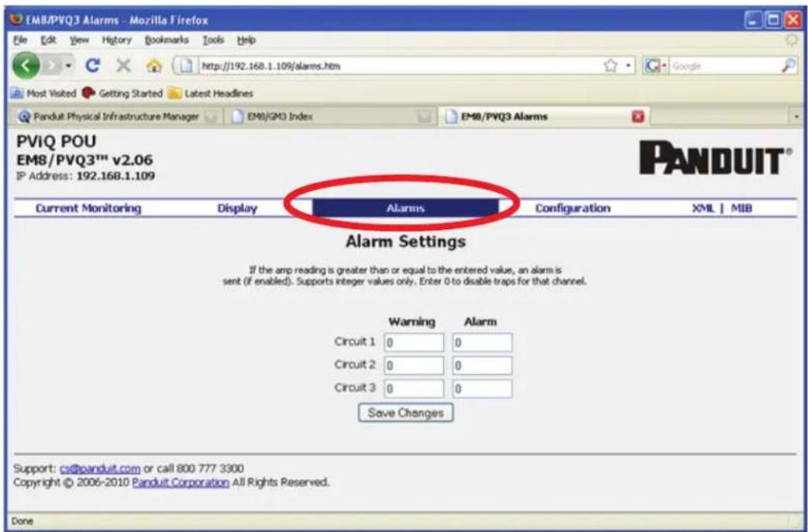808x532 pixels.
Task: Close the EM8/PVQ3 Alarms tab
Action: [x=638, y=116]
